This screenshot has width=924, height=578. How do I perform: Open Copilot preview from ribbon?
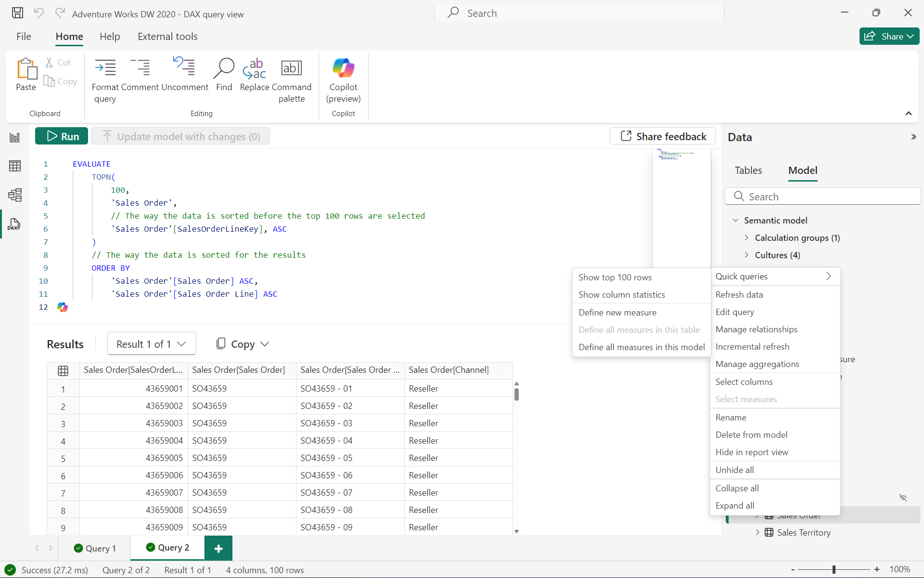tap(343, 69)
